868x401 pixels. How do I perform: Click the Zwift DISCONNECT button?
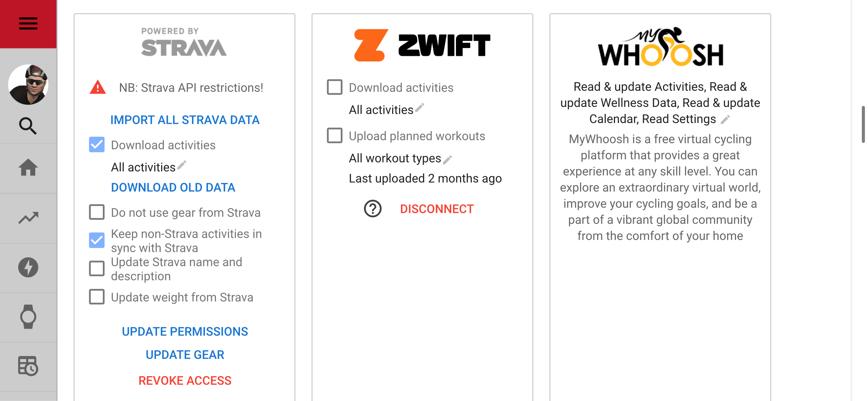[x=437, y=209]
